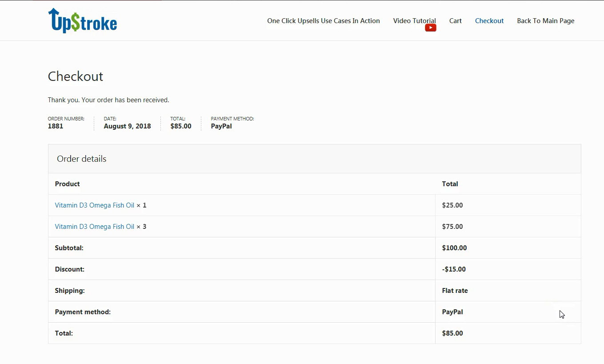This screenshot has width=604, height=364.
Task: Click PayPal in the order summary header
Action: tap(221, 126)
